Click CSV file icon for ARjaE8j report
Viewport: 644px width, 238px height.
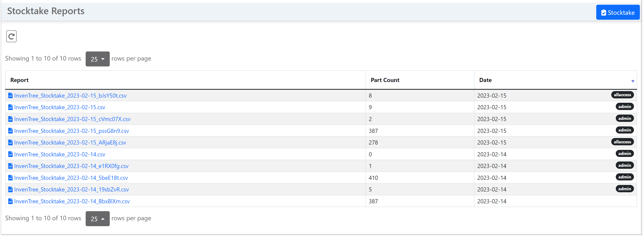click(10, 143)
